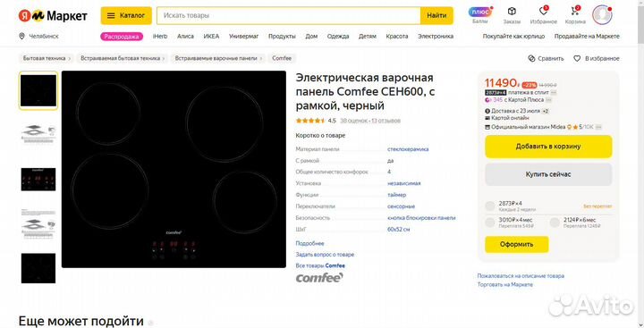This screenshot has width=644, height=328.
Task: Click 60x52 см dimensions value link
Action: (398, 230)
